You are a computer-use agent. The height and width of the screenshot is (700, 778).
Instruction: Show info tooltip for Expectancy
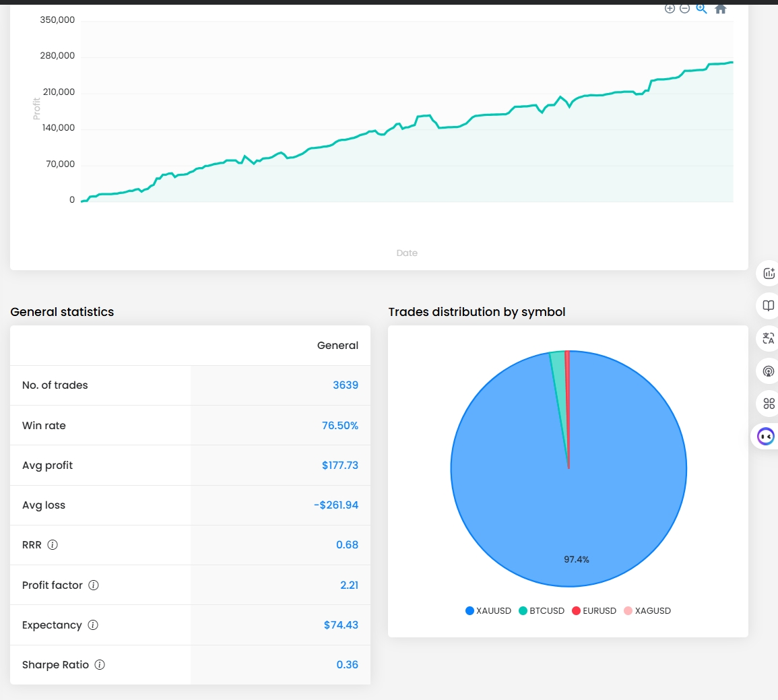click(x=93, y=625)
